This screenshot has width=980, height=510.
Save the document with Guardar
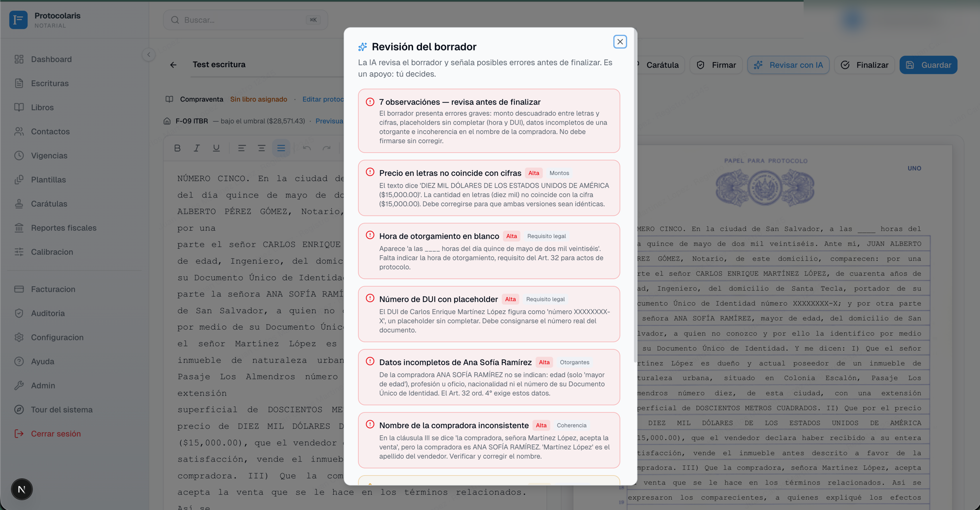tap(929, 65)
